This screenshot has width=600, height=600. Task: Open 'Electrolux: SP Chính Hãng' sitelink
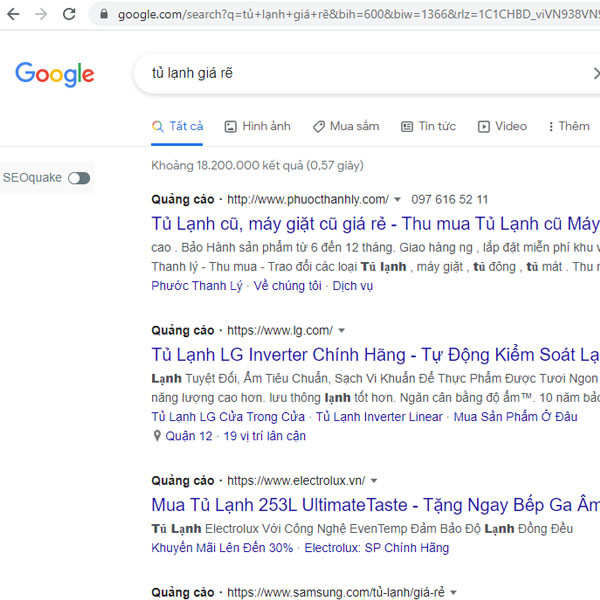[377, 548]
